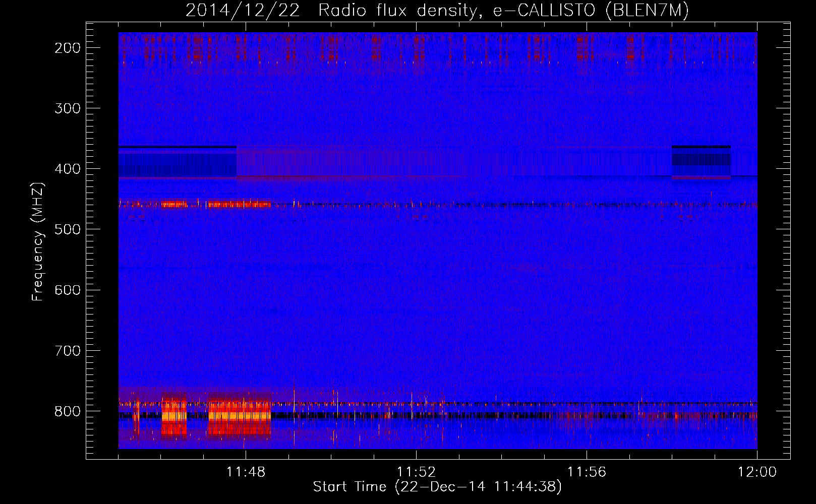Viewport: 816px width, 504px height.
Task: Click the 11:56 time tick label
Action: 587,472
